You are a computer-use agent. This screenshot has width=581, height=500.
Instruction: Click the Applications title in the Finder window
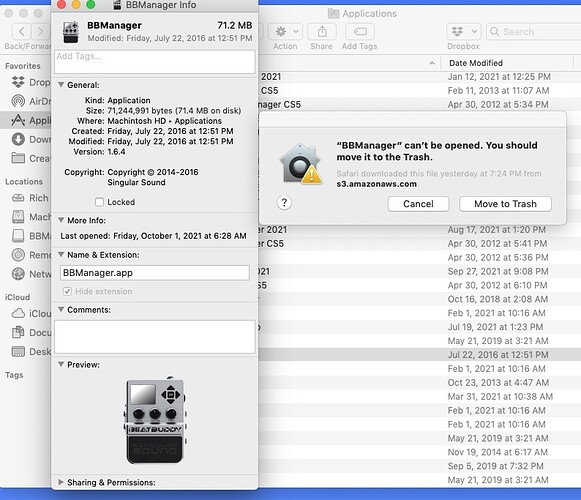(x=369, y=14)
